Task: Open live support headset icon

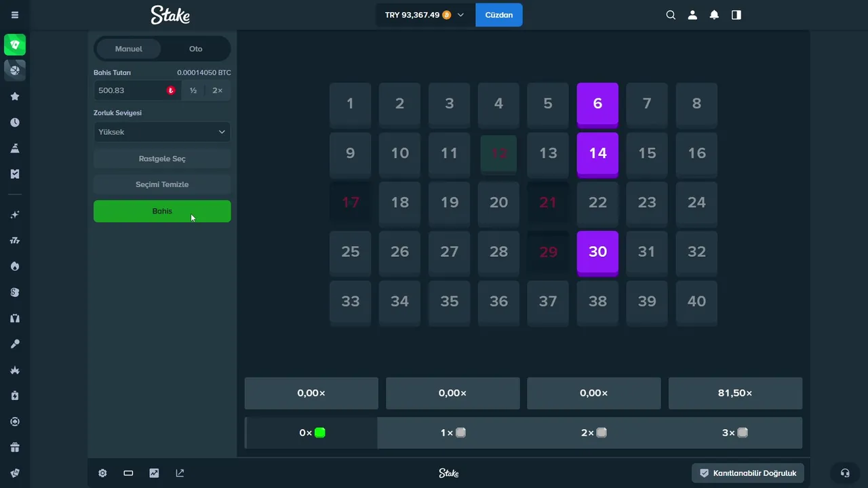Action: click(x=845, y=473)
